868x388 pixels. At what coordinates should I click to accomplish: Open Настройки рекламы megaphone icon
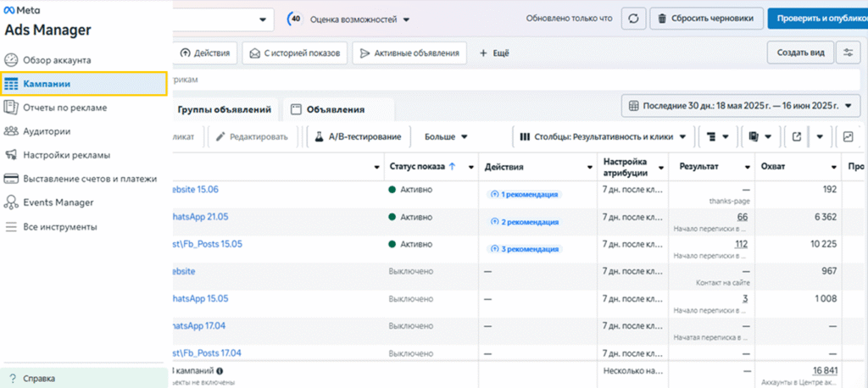point(11,155)
